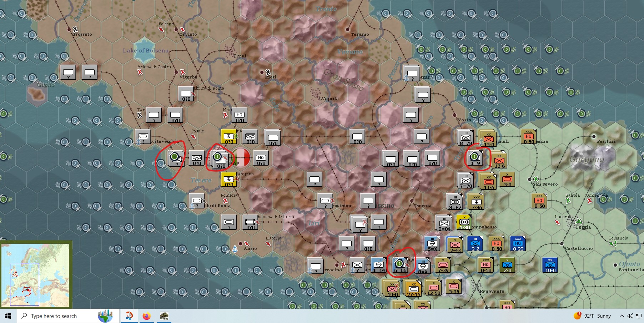
Task: Open the Windows Start menu
Action: coord(8,316)
